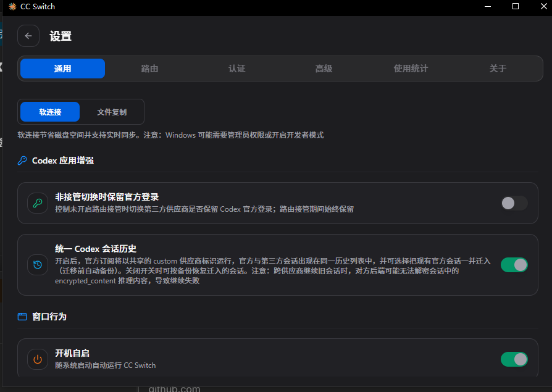This screenshot has height=392, width=552.
Task: Click the Codex 应用增强 section heading
Action: click(x=63, y=161)
